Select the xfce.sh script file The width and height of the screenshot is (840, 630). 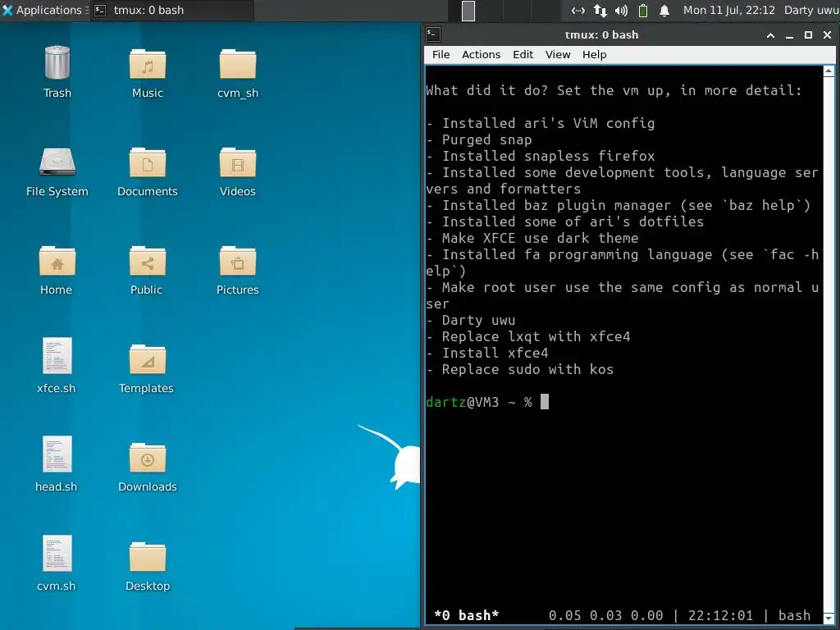tap(57, 365)
